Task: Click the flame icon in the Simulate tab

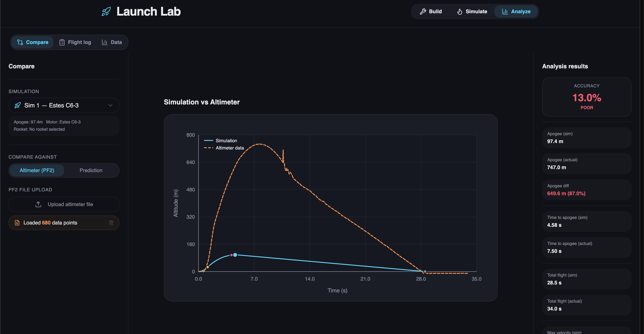Action: 460,12
